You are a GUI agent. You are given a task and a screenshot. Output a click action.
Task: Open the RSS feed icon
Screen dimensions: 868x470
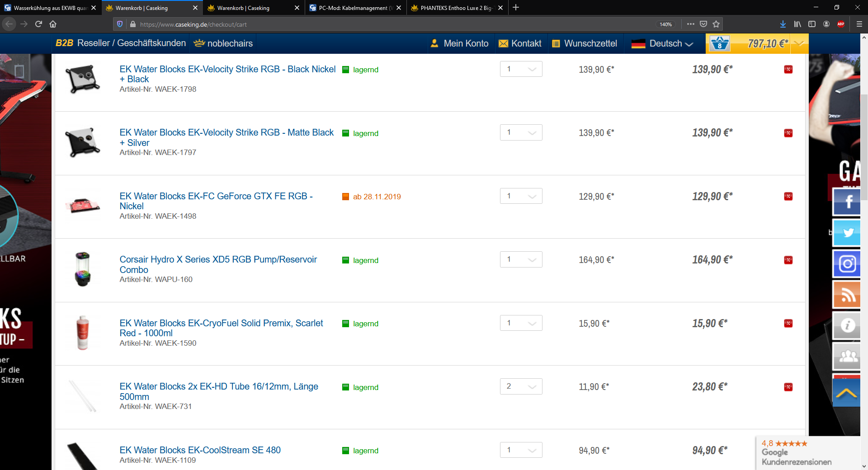coord(847,295)
